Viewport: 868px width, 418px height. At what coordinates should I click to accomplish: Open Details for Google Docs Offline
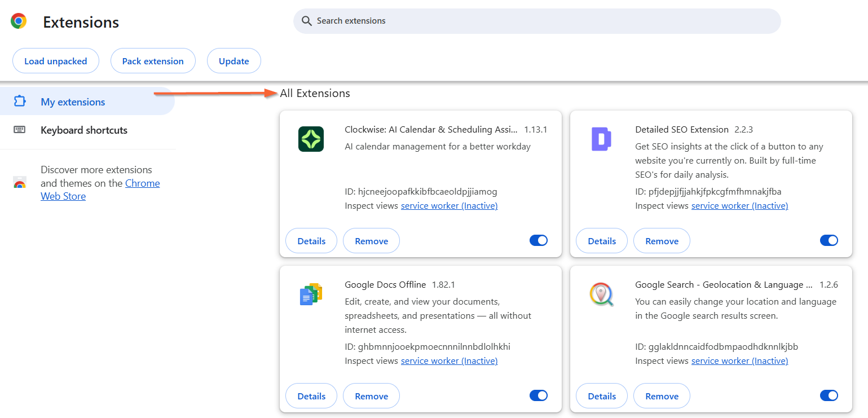pos(311,396)
